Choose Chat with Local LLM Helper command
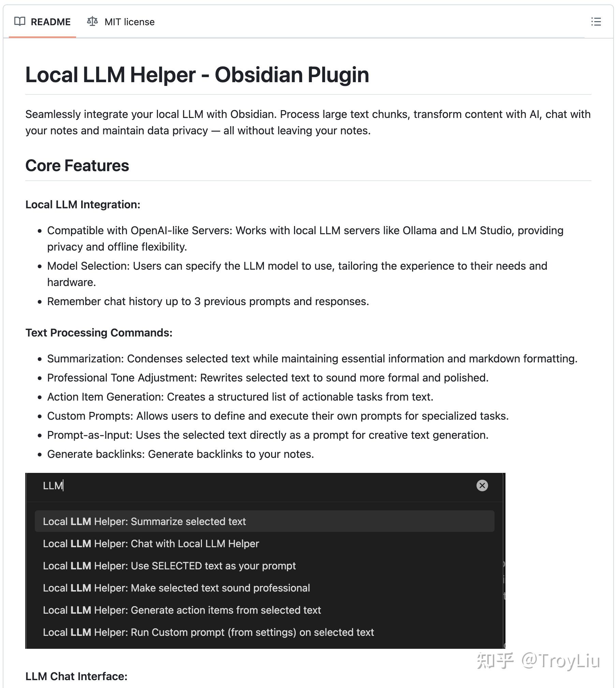The width and height of the screenshot is (616, 688). [x=151, y=543]
